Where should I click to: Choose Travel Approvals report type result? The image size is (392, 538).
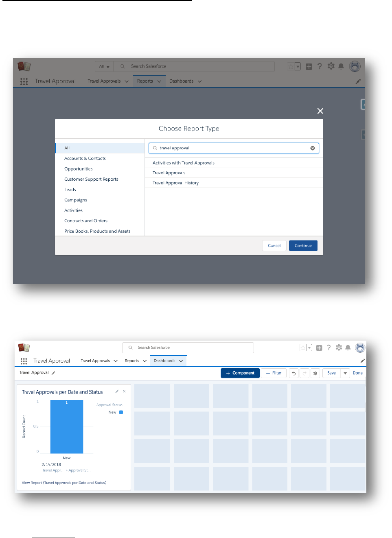click(234, 173)
